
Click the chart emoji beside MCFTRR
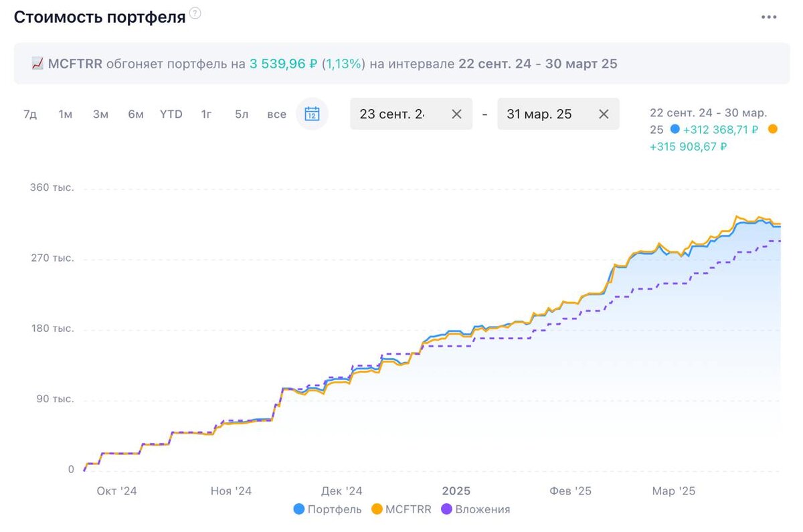(37, 64)
